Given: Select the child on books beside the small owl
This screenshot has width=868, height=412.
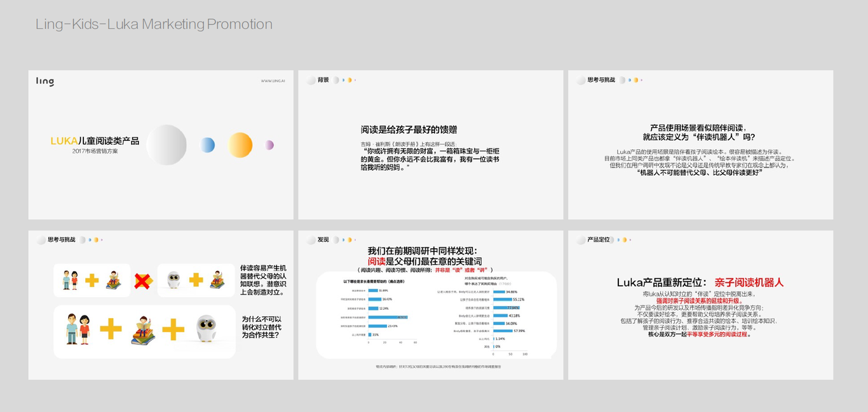Looking at the screenshot, I should (217, 280).
